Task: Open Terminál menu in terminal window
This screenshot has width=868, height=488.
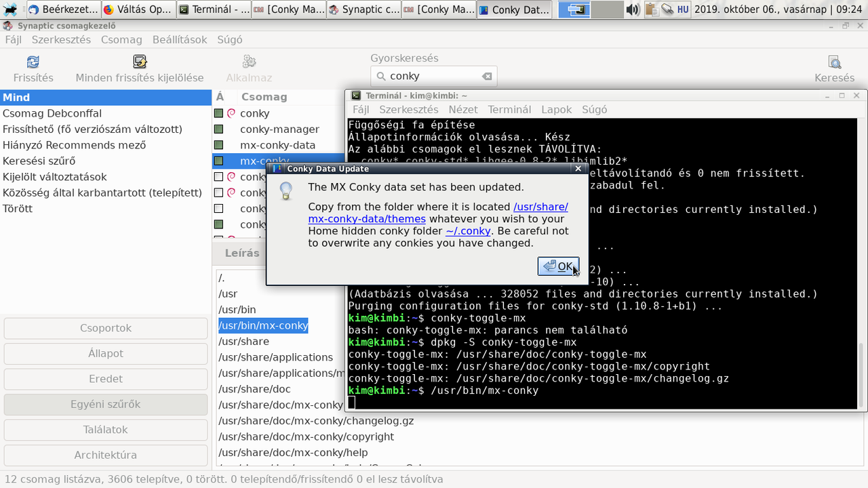Action: point(509,109)
